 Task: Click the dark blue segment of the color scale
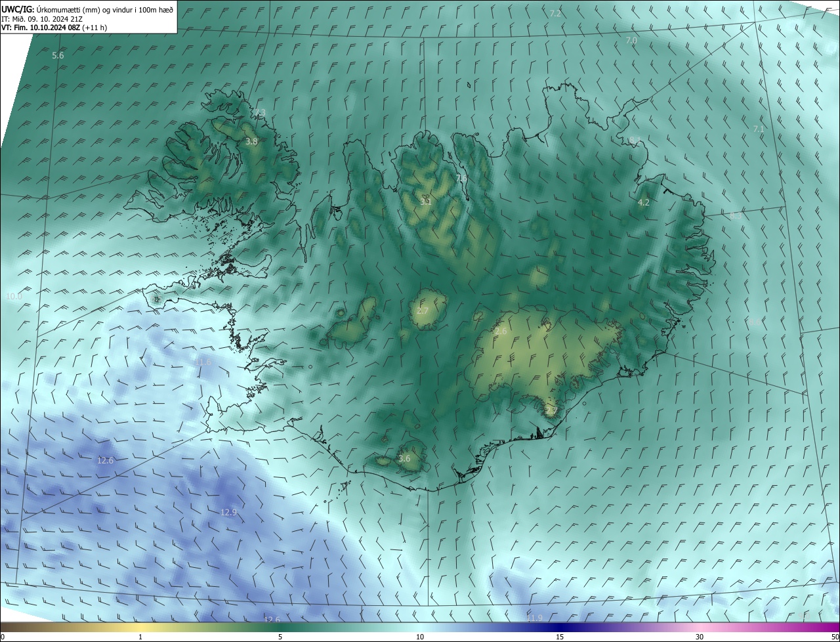(561, 627)
